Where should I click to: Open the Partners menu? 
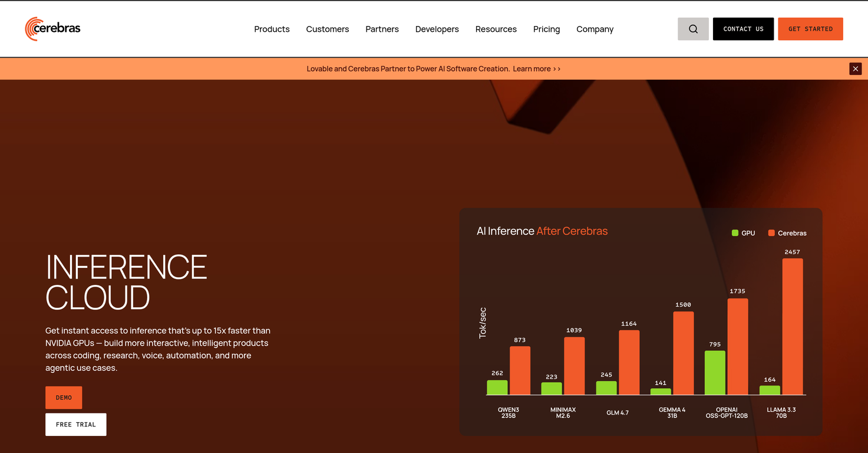tap(382, 29)
